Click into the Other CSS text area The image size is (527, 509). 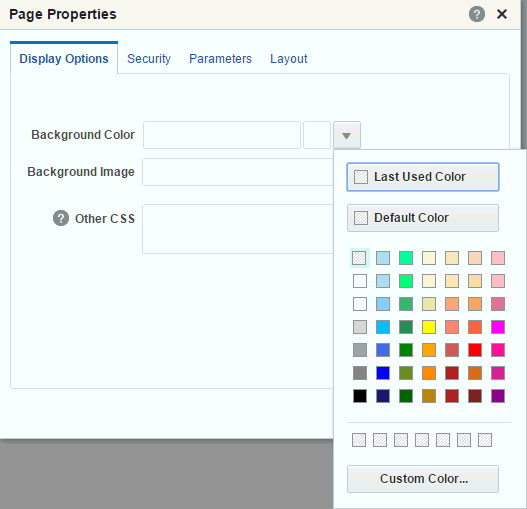click(238, 229)
